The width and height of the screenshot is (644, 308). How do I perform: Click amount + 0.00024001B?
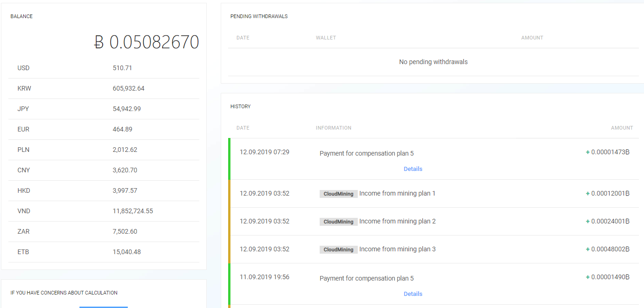point(608,221)
